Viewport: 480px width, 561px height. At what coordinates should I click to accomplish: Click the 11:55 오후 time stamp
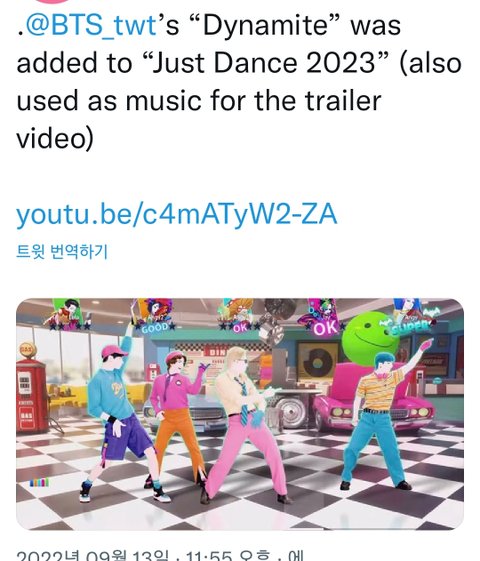click(228, 555)
